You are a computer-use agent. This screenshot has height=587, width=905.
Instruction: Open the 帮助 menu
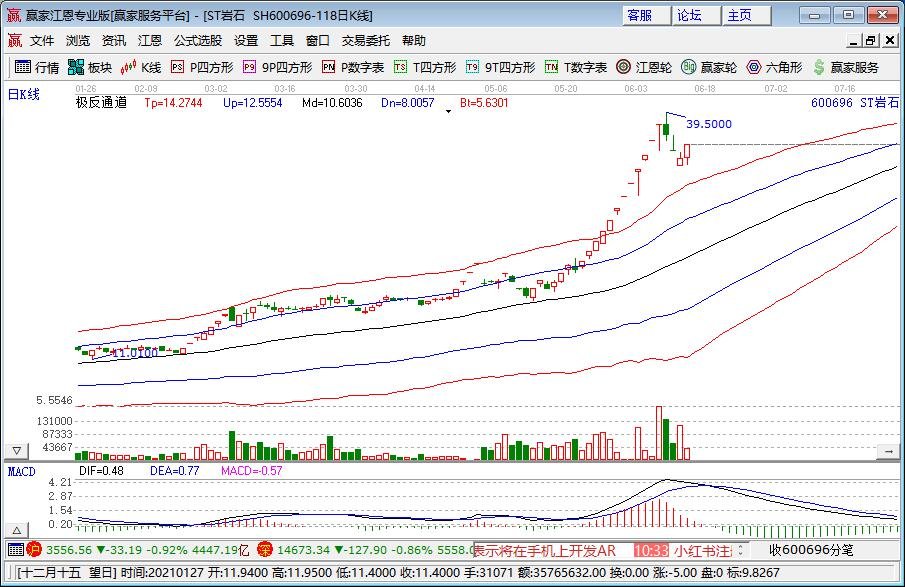tap(413, 40)
